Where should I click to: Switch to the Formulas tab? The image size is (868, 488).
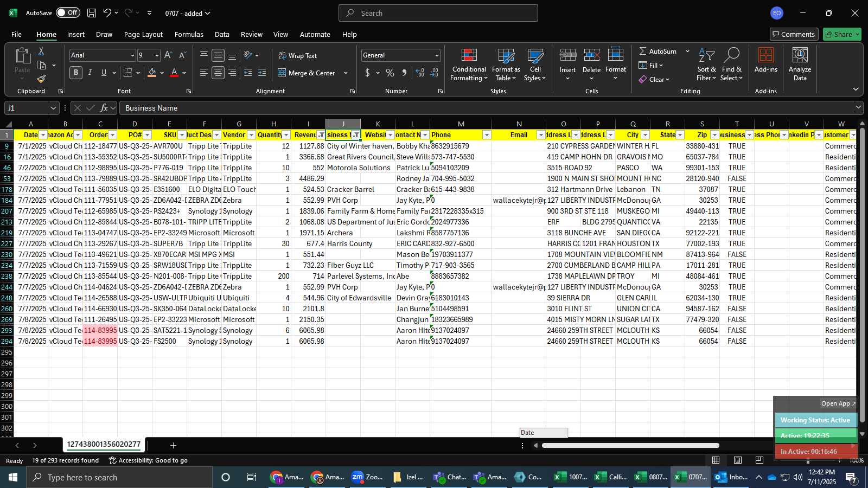coord(189,34)
